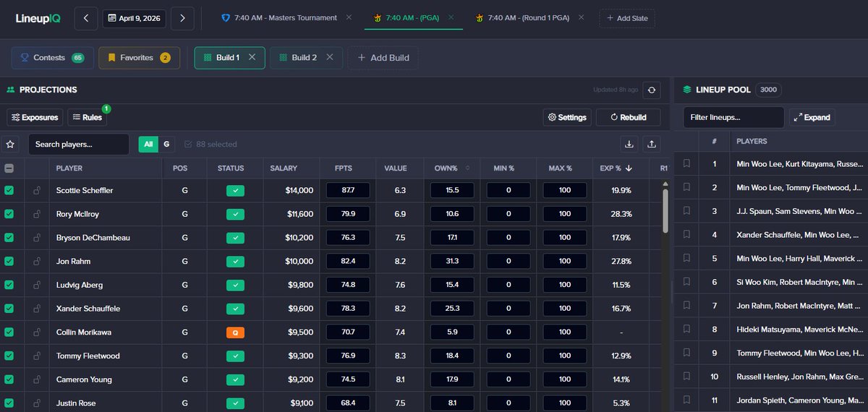The image size is (868, 412).
Task: Open the Contests list
Action: point(52,58)
